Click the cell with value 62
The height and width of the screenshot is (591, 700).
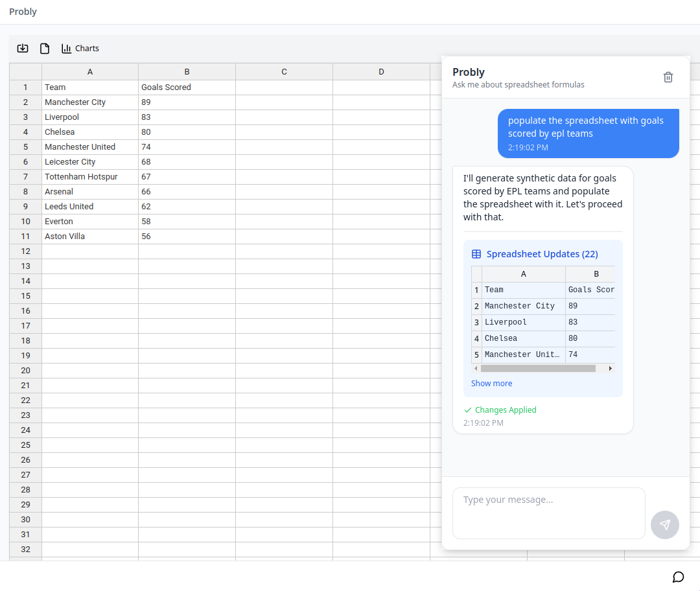pos(187,207)
